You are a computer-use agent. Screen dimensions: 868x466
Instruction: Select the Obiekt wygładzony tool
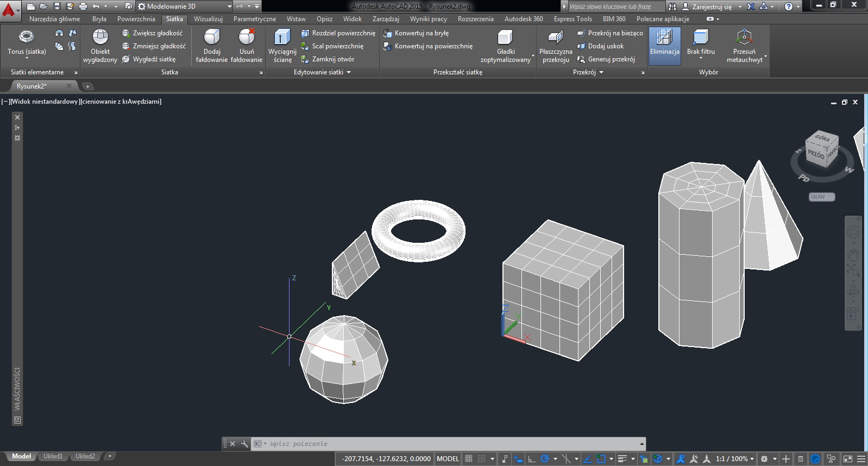(100, 38)
